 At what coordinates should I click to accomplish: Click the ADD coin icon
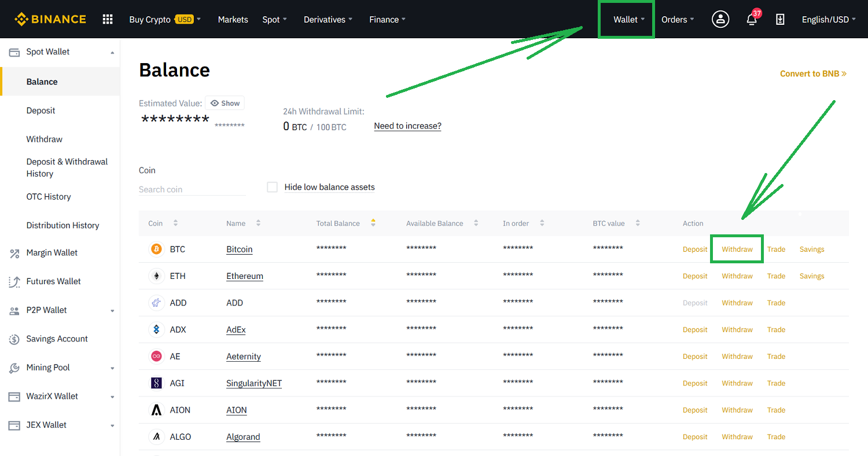point(156,303)
